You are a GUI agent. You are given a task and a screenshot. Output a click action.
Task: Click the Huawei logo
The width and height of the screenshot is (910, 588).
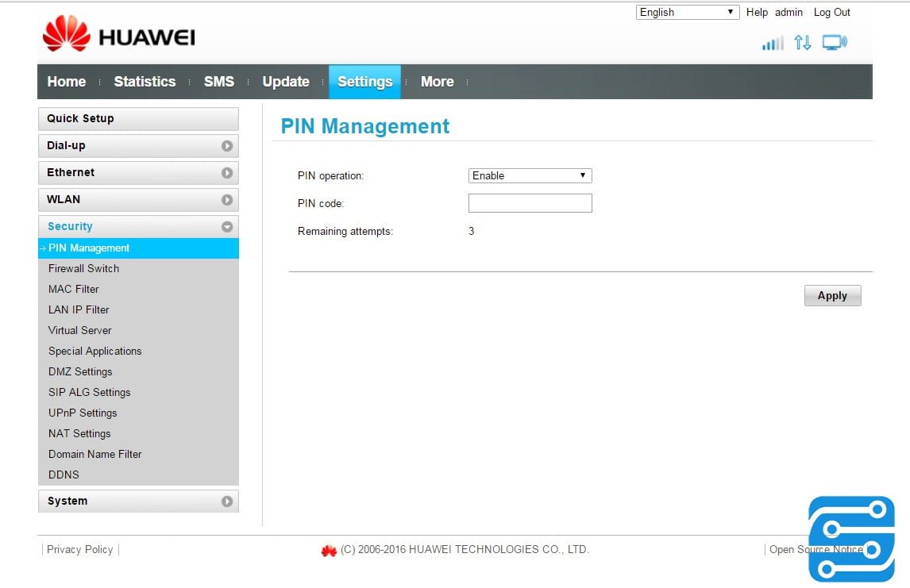pos(118,37)
